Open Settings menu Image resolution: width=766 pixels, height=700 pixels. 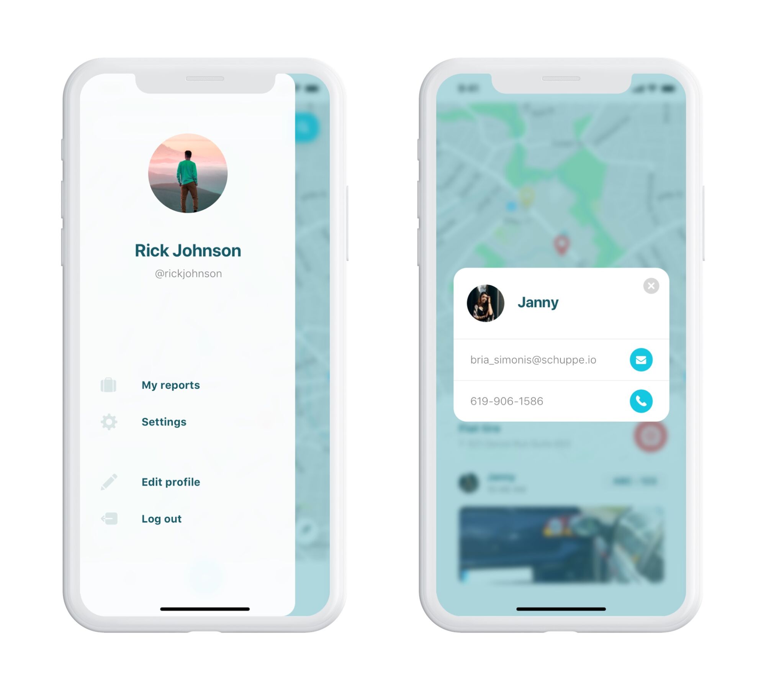click(163, 421)
